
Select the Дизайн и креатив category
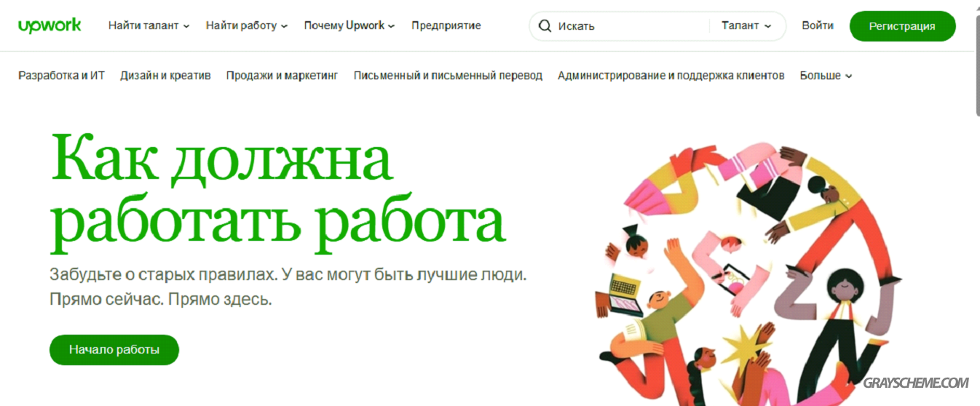pos(165,76)
